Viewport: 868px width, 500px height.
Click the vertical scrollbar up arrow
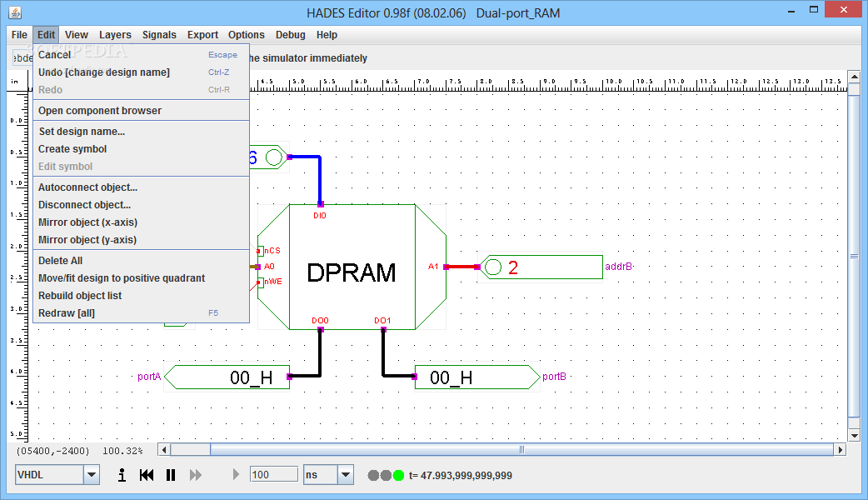pyautogui.click(x=854, y=77)
